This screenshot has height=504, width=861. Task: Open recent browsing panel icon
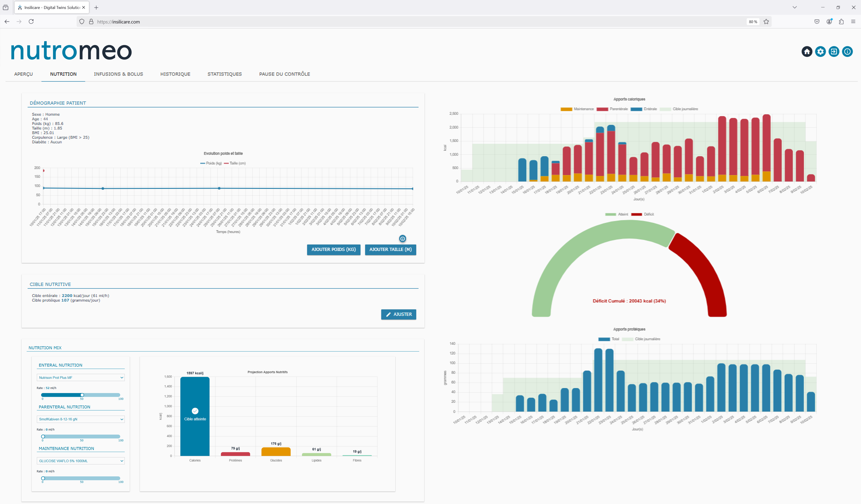coord(5,7)
